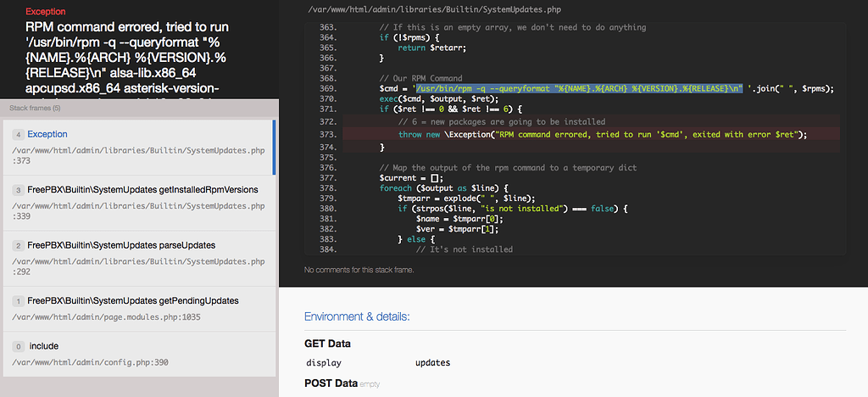The height and width of the screenshot is (397, 868).
Task: Click the frame number 0 badge
Action: (17, 347)
